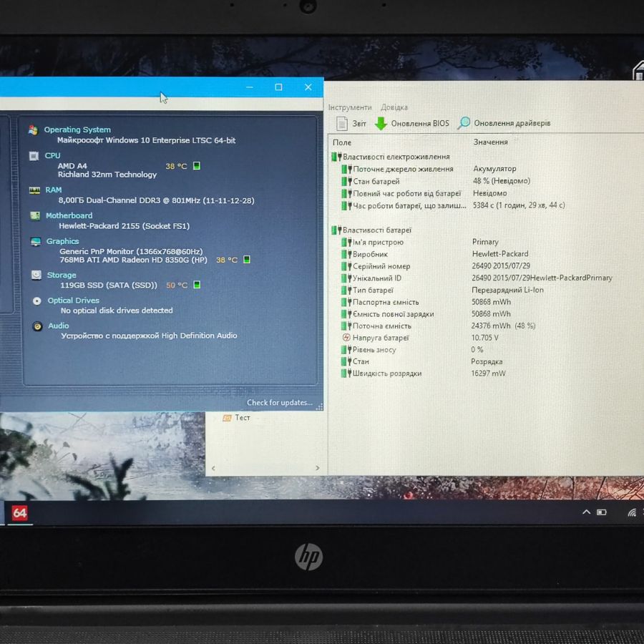
Task: Click the CPU chip icon
Action: click(x=34, y=156)
